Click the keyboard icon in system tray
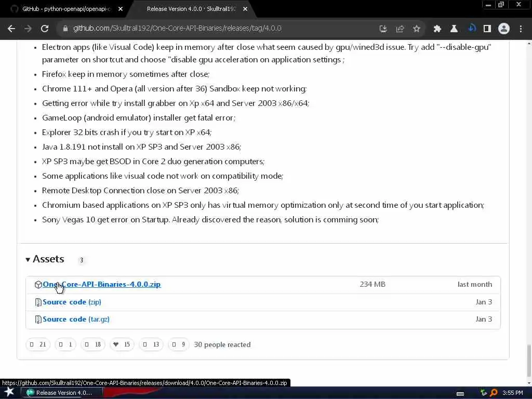This screenshot has height=399, width=532. [x=460, y=394]
